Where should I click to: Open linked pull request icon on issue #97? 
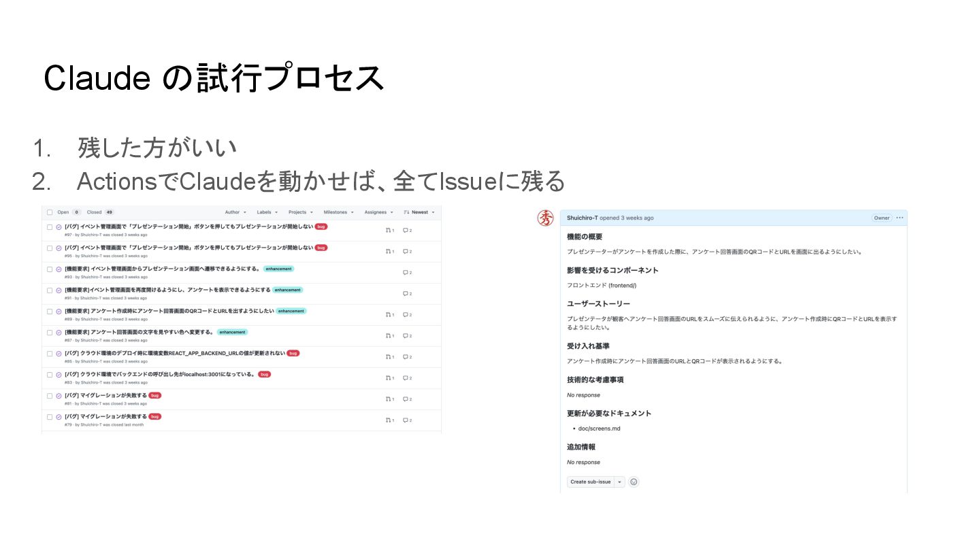tap(389, 231)
